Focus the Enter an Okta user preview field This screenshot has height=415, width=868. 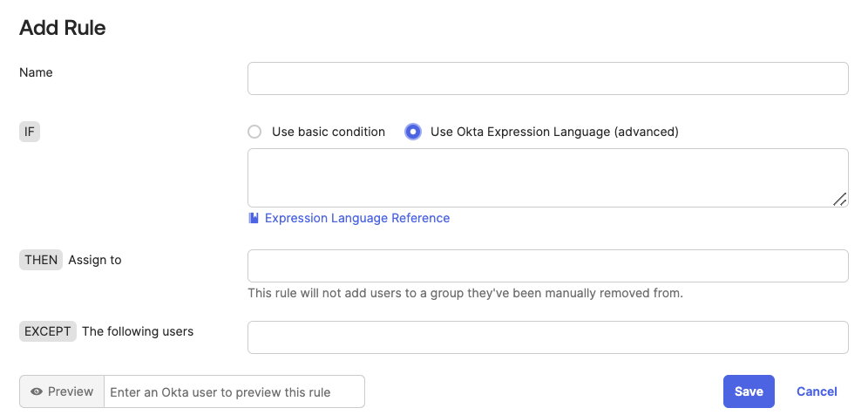[x=234, y=392]
